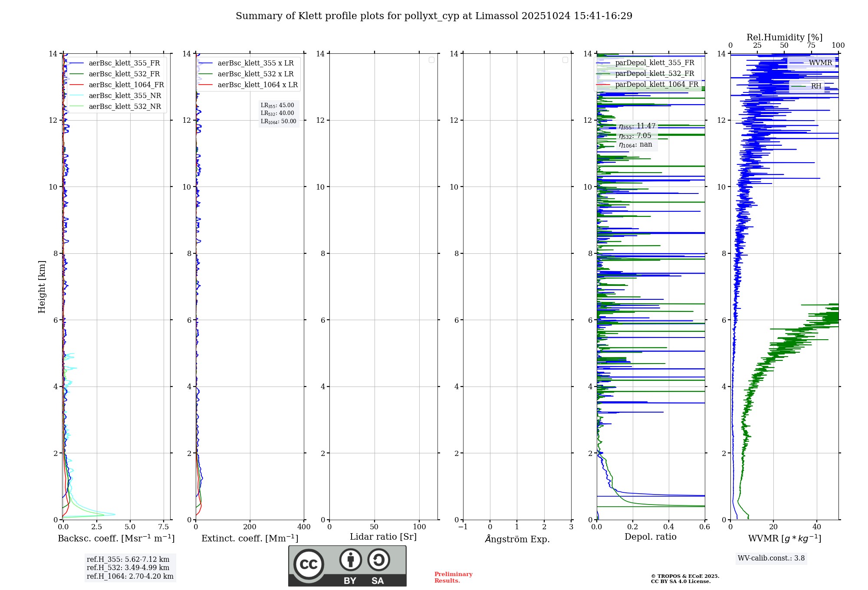Click the Preliminary Results red text
The width and height of the screenshot is (868, 590).
click(x=453, y=577)
